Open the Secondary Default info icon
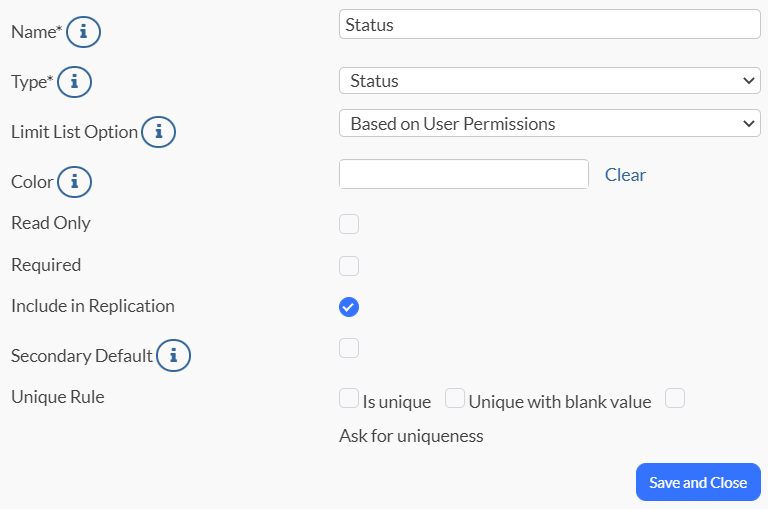Screen dimensions: 768x509 [173, 356]
